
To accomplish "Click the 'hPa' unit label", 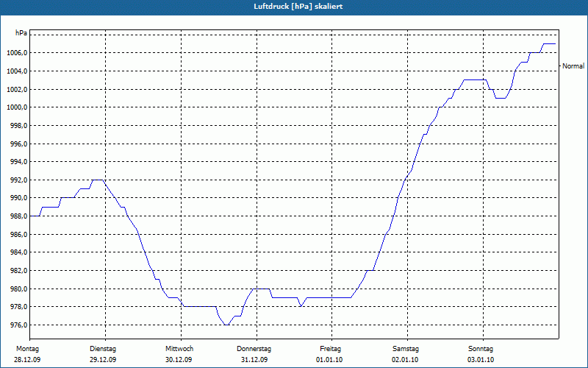I will coord(21,33).
